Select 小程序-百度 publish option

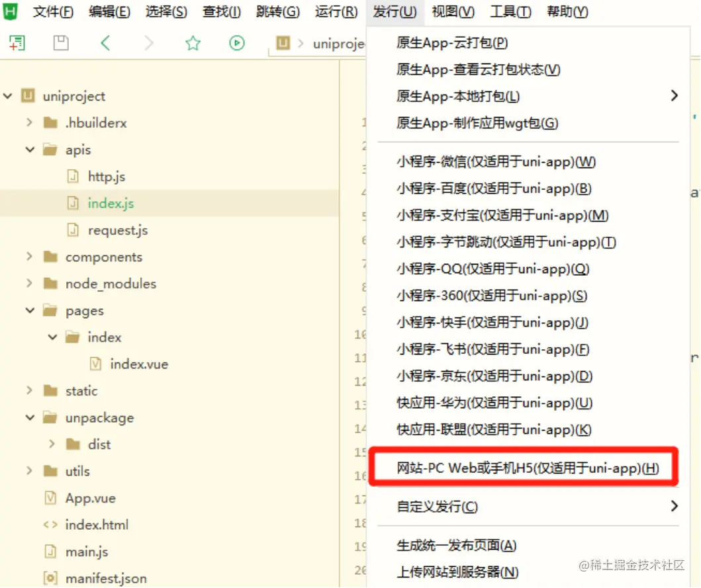[x=528, y=189]
